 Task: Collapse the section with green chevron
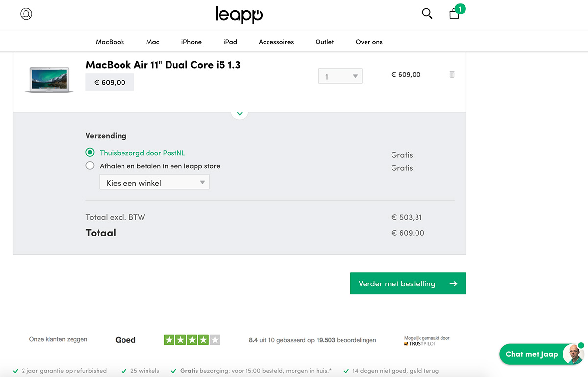[x=240, y=113]
